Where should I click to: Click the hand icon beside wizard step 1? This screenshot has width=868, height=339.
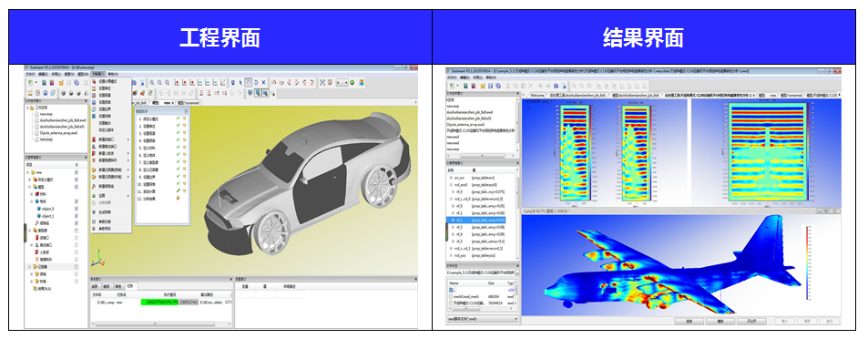[x=185, y=118]
